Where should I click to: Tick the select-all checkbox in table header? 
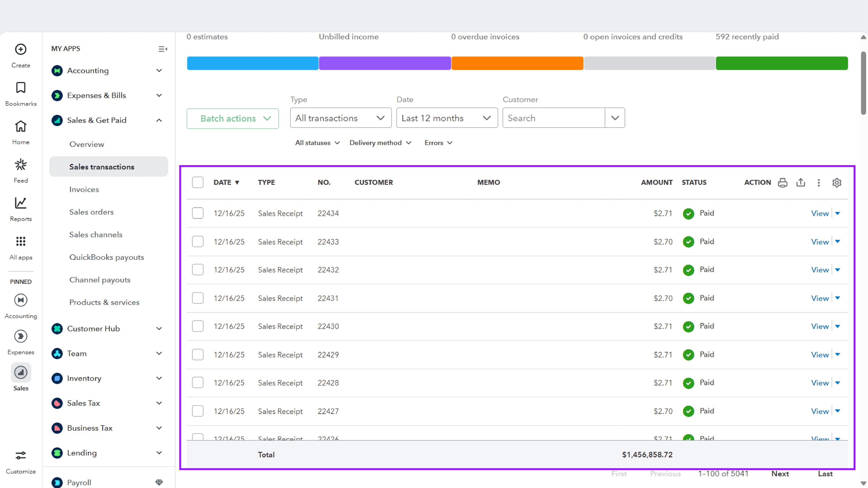[x=198, y=183]
